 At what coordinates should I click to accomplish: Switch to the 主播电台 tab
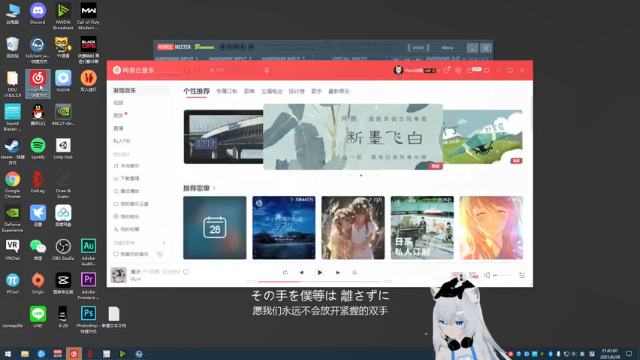pos(271,91)
